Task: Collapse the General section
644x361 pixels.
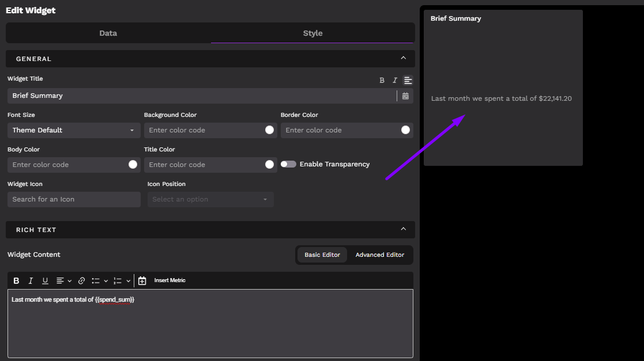Action: pyautogui.click(x=403, y=58)
